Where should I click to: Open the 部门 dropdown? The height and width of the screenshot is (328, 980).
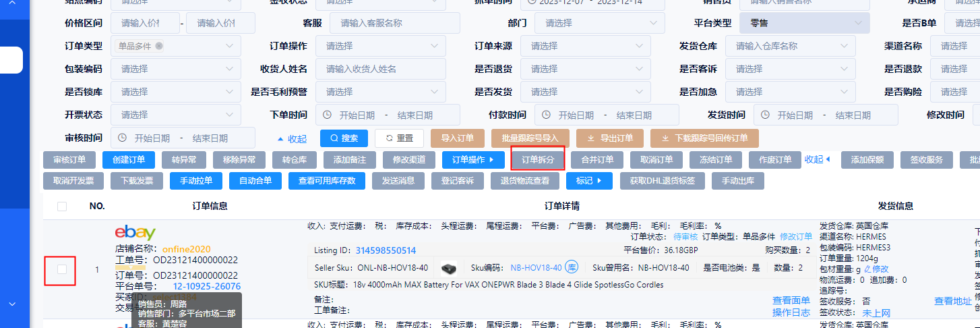[x=600, y=23]
